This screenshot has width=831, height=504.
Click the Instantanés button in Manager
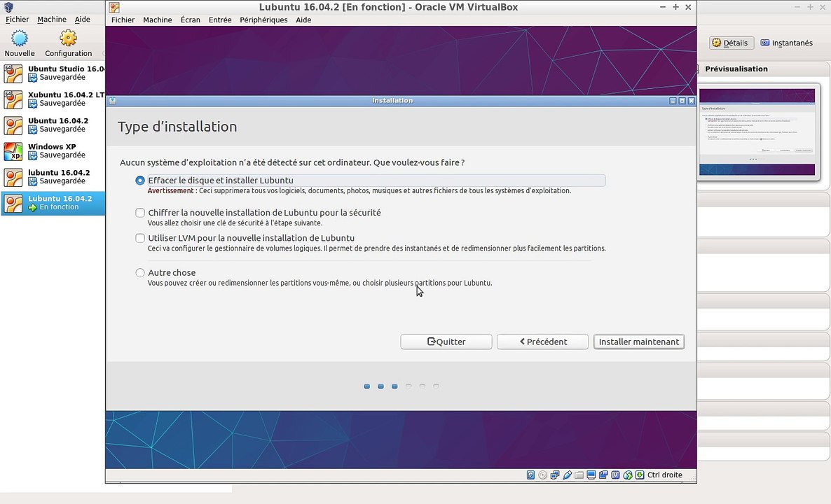786,43
